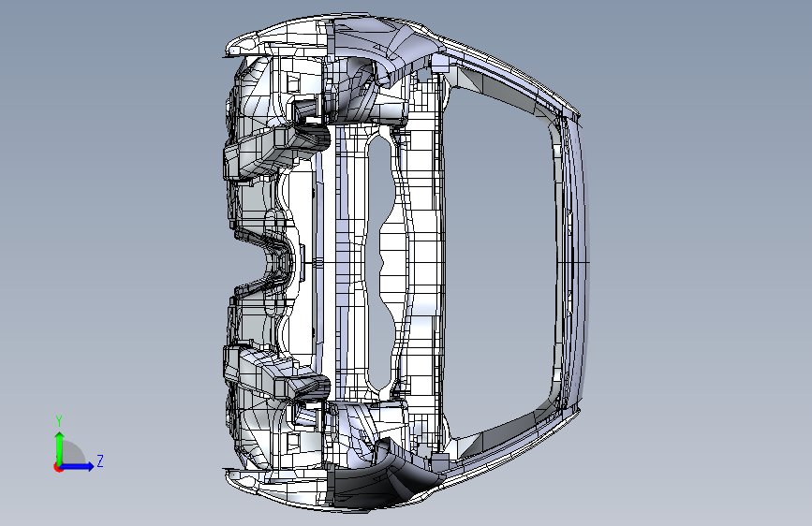
Task: Click the green Y axis arrow of the triad
Action: [60, 447]
